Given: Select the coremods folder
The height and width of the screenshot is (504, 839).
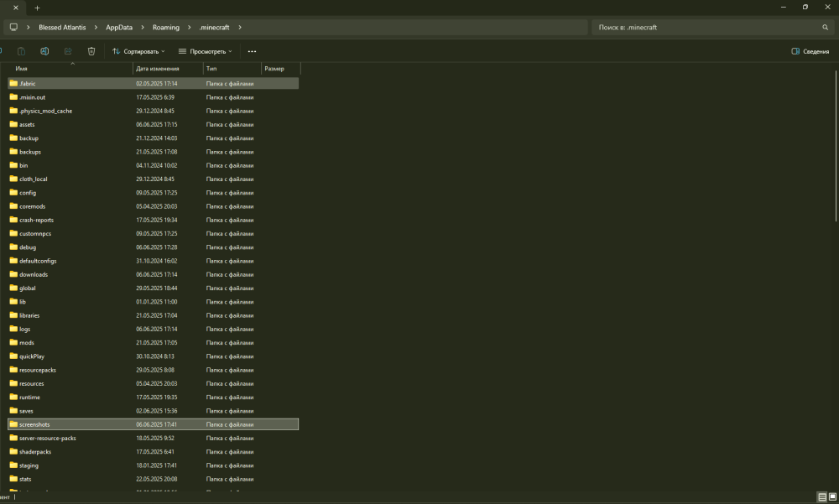Looking at the screenshot, I should [x=153, y=206].
